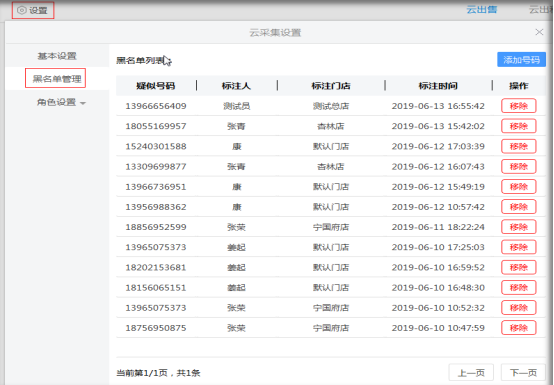554x385 pixels.
Task: Select phone number 13309699877
Action: (x=156, y=166)
